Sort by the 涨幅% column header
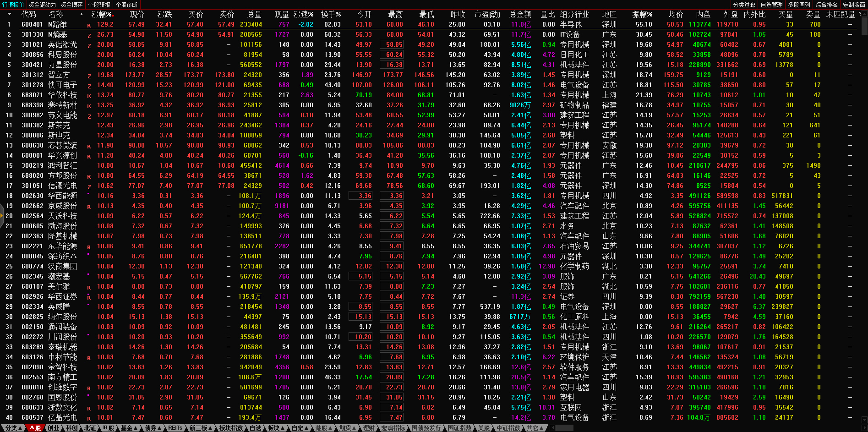Viewport: 868px width, 432px height. [x=102, y=15]
